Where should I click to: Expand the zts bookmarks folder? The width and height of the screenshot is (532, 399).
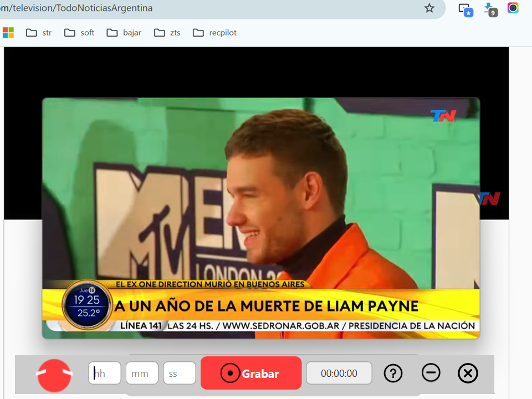click(167, 33)
